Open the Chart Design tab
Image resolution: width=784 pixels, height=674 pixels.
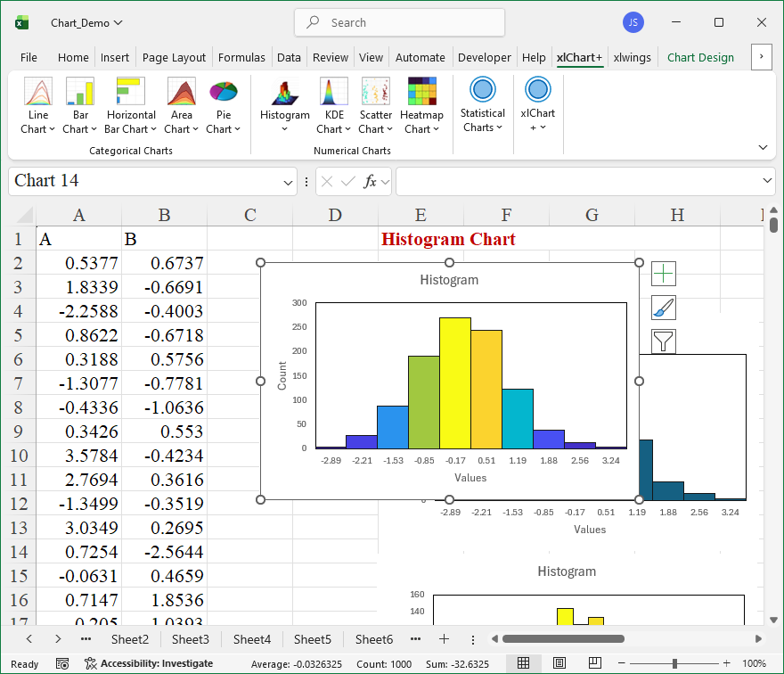(x=700, y=57)
